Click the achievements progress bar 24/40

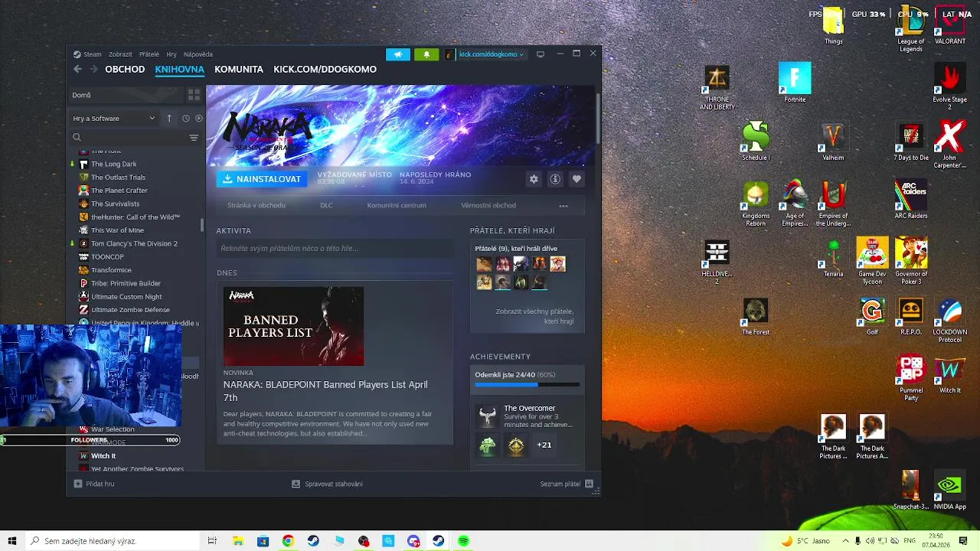527,384
